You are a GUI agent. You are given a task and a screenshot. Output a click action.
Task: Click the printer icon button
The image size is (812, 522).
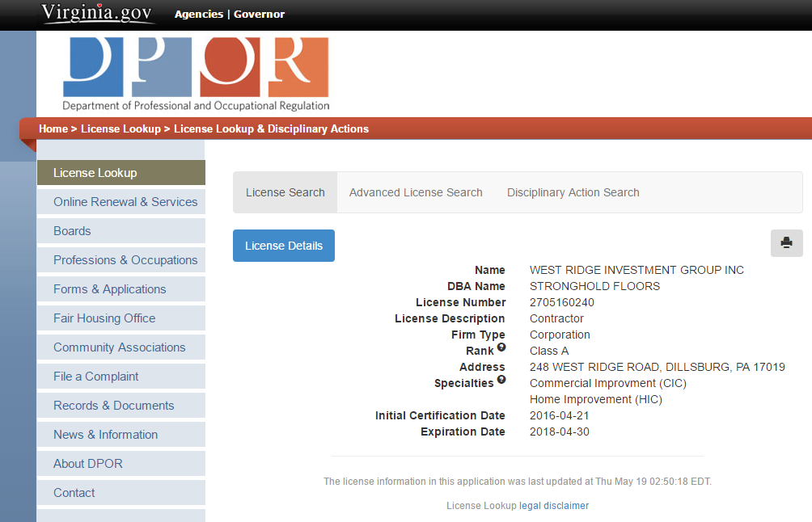(786, 243)
